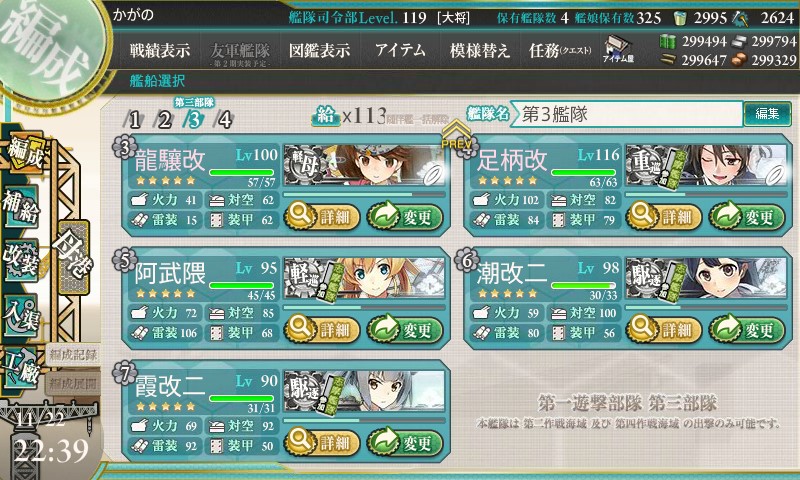This screenshot has height=480, width=800.
Task: Open the 図鑑表示 encyclopedia menu
Action: pos(319,50)
